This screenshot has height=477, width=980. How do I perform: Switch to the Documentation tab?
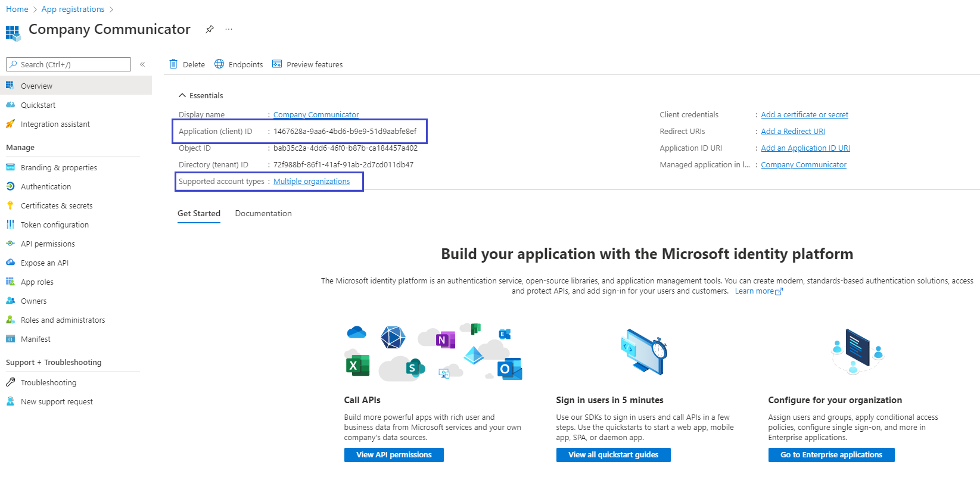click(263, 213)
